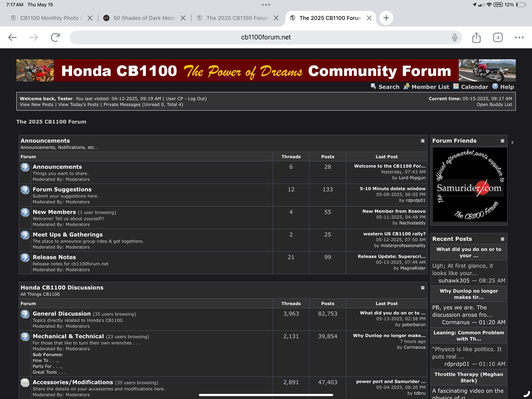The image size is (532, 399).
Task: Click the grey Accessories/Modifications status icon
Action: point(25,382)
